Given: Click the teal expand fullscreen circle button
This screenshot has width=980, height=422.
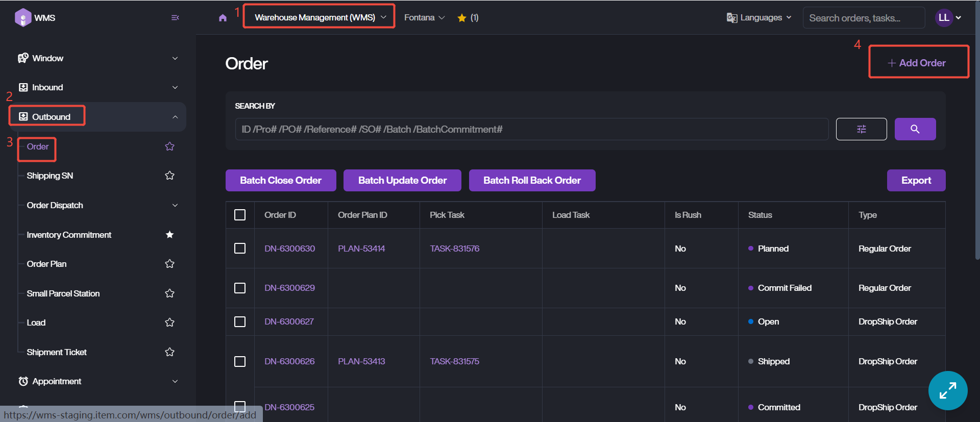Looking at the screenshot, I should tap(947, 390).
